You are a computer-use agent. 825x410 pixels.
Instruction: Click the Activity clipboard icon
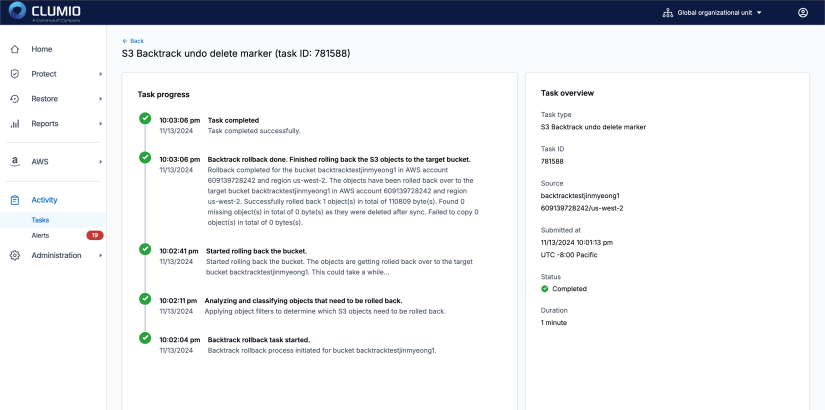pyautogui.click(x=15, y=200)
